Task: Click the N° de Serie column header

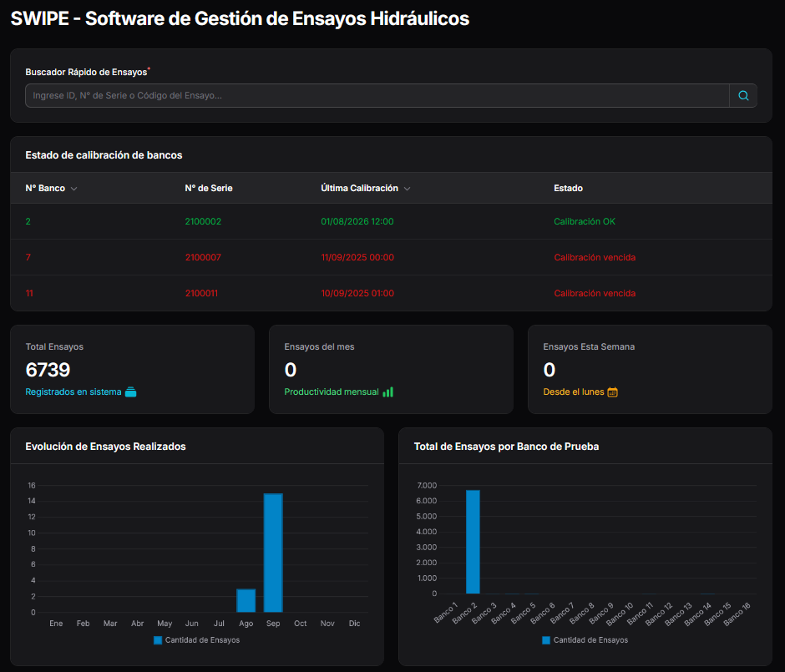Action: [x=209, y=188]
